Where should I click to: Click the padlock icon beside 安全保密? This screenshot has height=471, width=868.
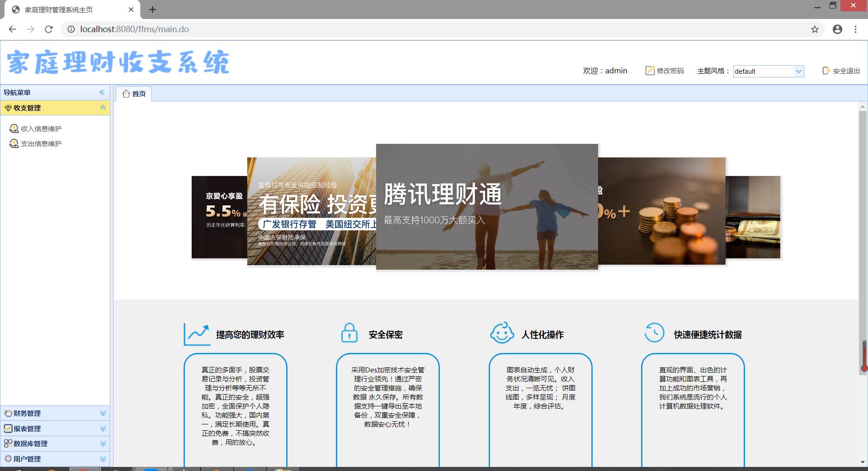(x=349, y=333)
